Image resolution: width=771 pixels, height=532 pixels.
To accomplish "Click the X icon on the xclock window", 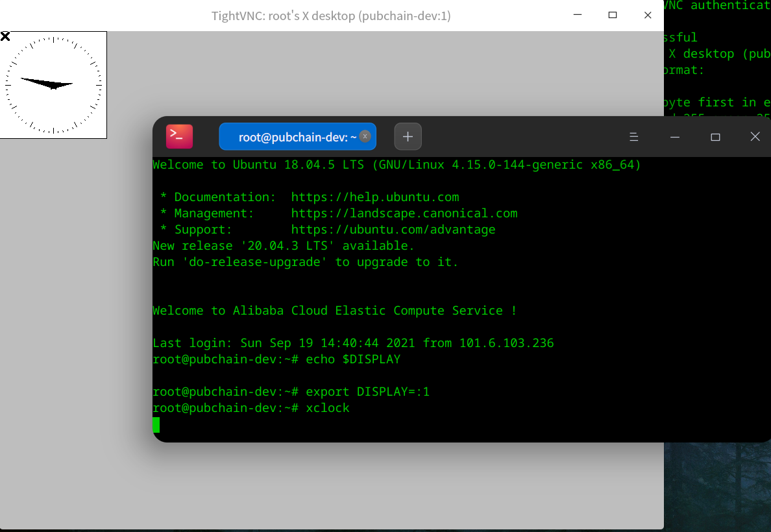I will click(x=6, y=36).
